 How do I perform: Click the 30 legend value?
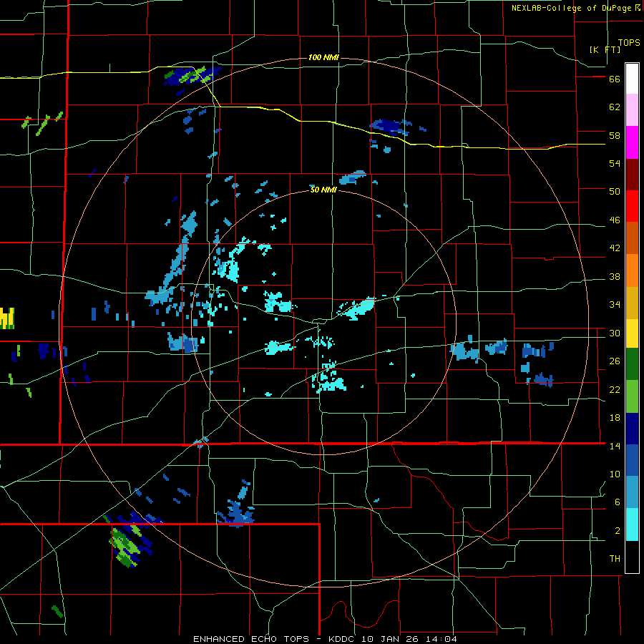point(615,333)
